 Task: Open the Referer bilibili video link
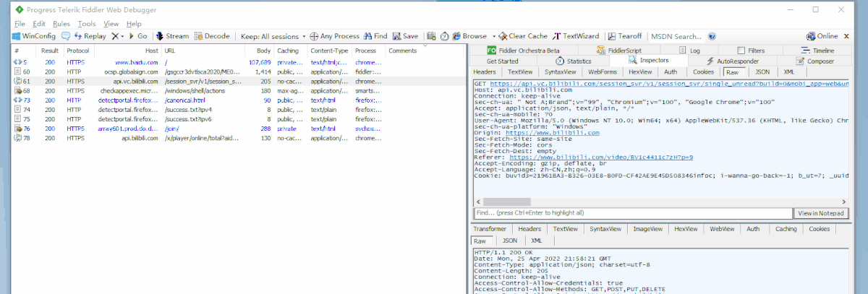[x=601, y=157]
